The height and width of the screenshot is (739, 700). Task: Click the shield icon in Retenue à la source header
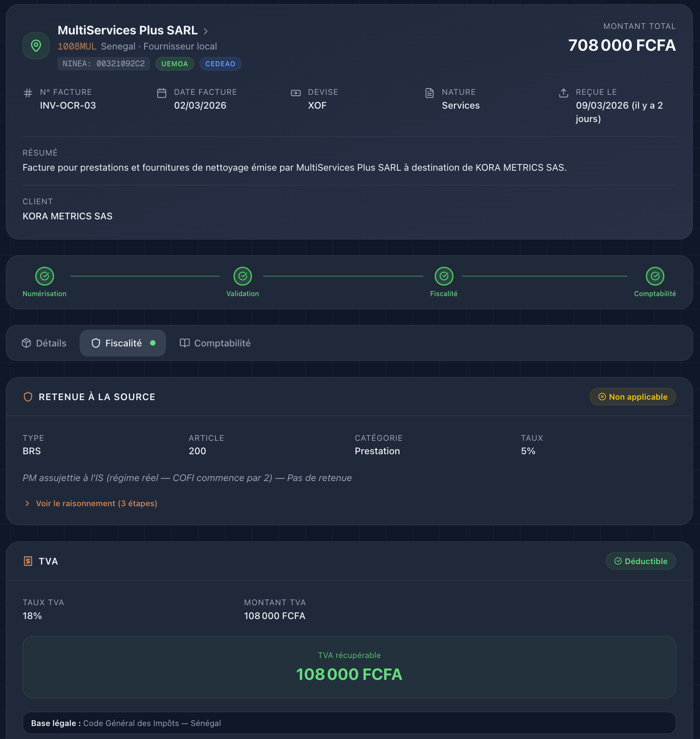[28, 396]
